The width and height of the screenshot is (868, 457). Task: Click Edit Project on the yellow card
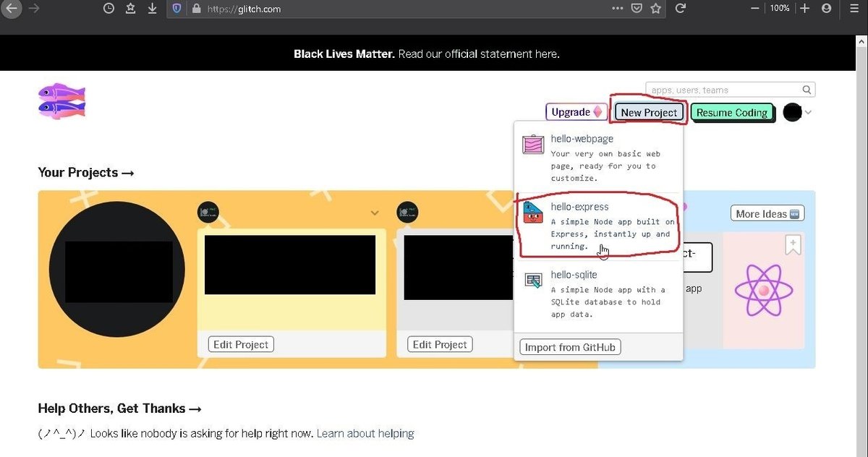coord(241,344)
